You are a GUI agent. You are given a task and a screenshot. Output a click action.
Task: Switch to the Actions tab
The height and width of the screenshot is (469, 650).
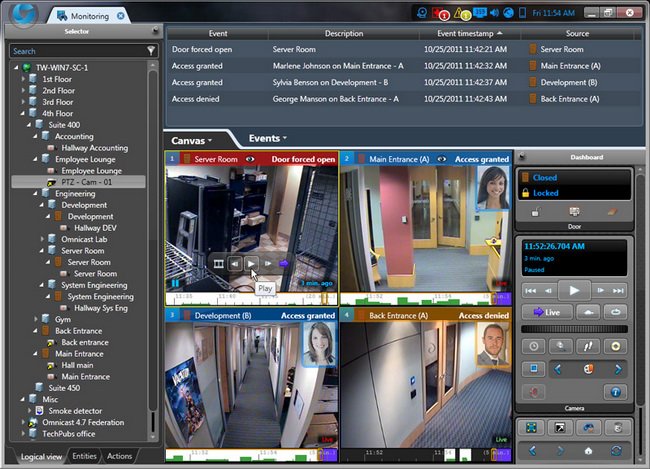[119, 456]
